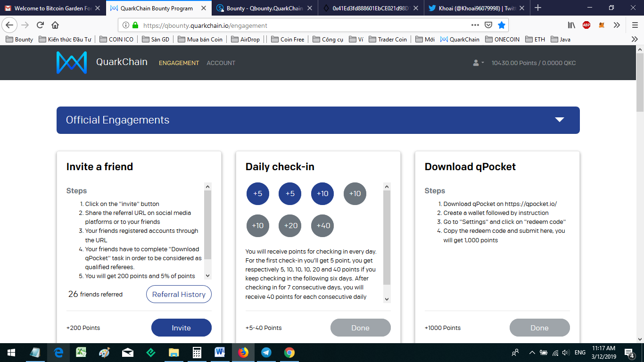Open the page actions three-dot menu

click(x=475, y=25)
